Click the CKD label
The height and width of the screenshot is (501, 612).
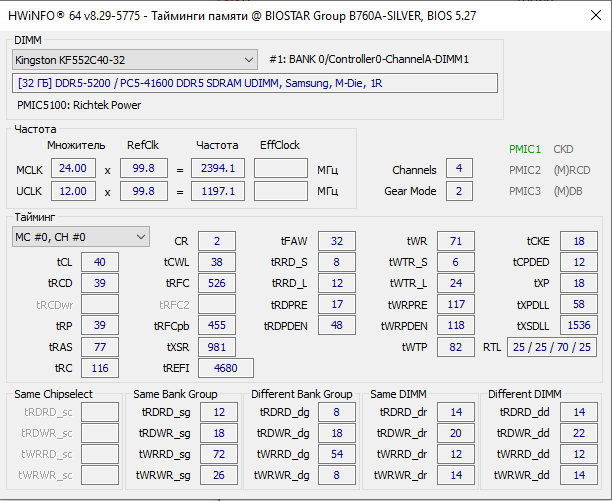coord(563,148)
